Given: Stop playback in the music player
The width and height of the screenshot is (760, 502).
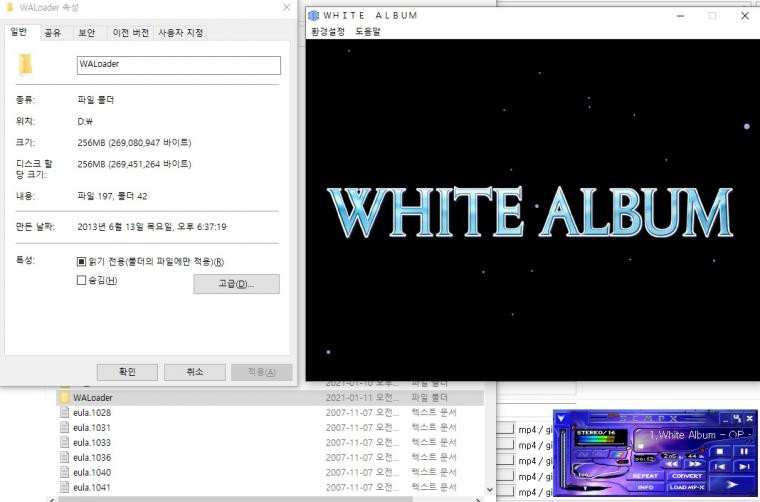Looking at the screenshot, I should point(720,452).
